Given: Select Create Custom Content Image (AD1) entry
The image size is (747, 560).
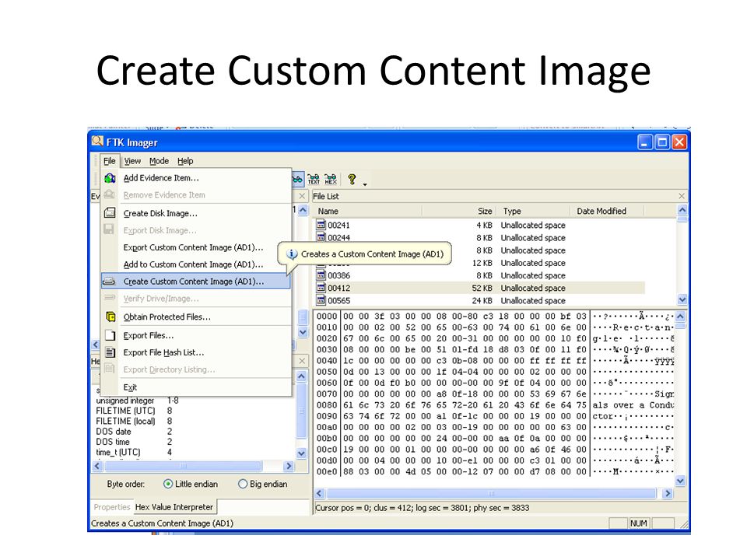Looking at the screenshot, I should pos(196,282).
